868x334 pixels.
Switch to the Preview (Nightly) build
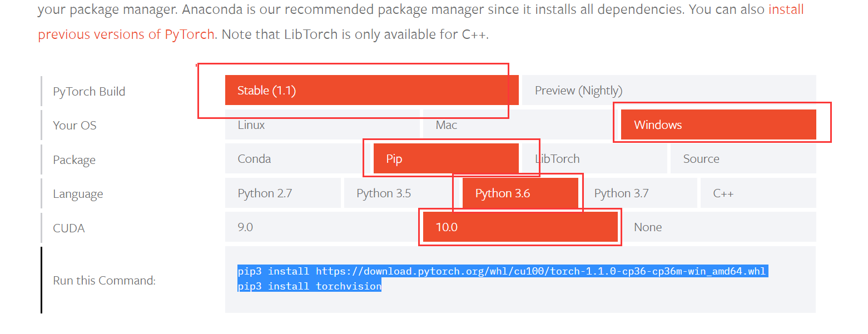[x=578, y=90]
